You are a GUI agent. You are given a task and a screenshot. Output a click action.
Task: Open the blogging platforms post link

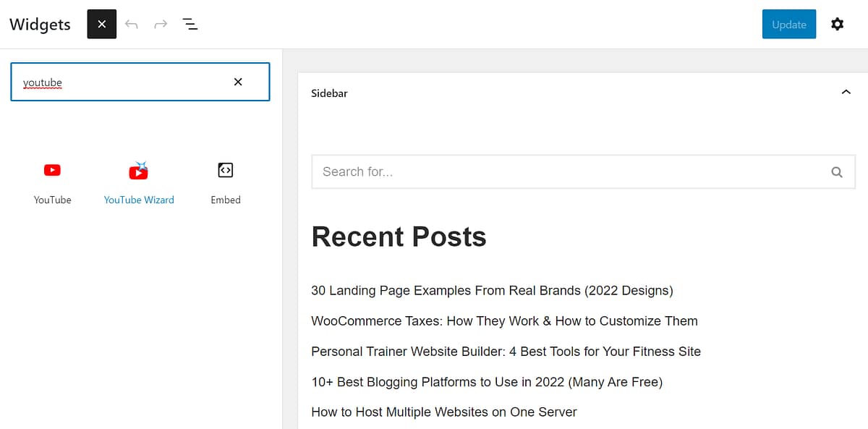tap(487, 381)
